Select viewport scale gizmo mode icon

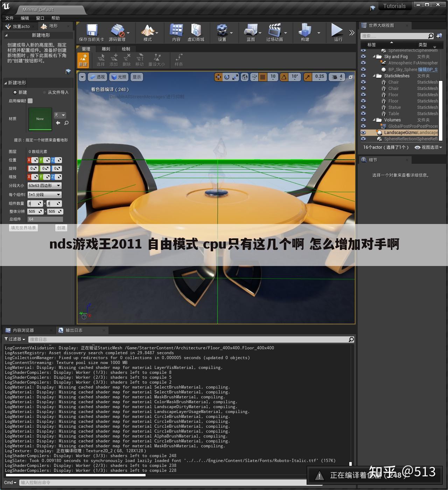235,77
